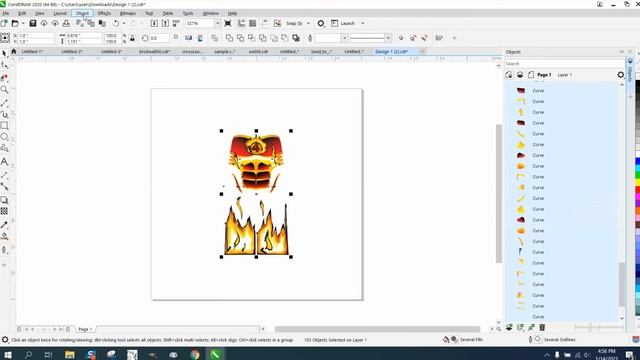Click the mirror vertically icon
Viewport: 640px width, 360px height.
pos(200,38)
